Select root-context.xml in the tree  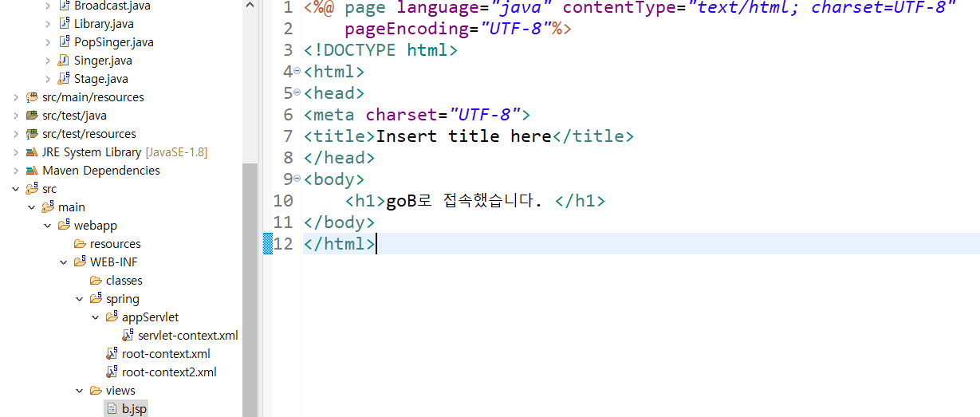166,354
